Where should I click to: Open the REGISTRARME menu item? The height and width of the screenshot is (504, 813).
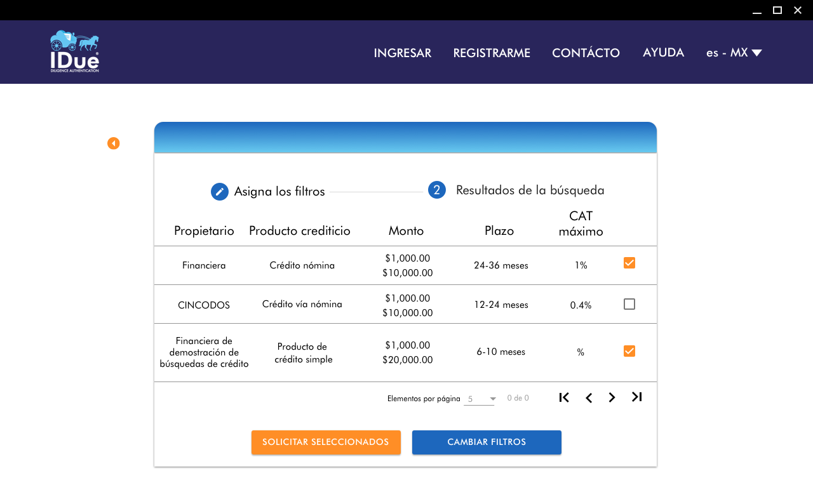click(x=492, y=53)
